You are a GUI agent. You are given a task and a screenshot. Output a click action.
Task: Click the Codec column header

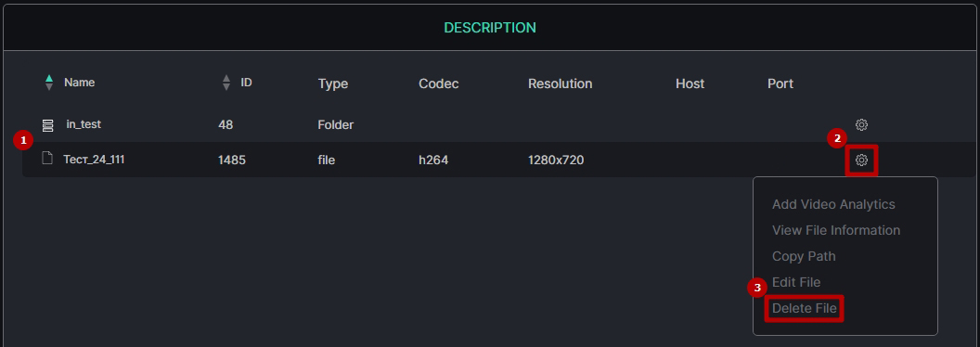click(438, 84)
